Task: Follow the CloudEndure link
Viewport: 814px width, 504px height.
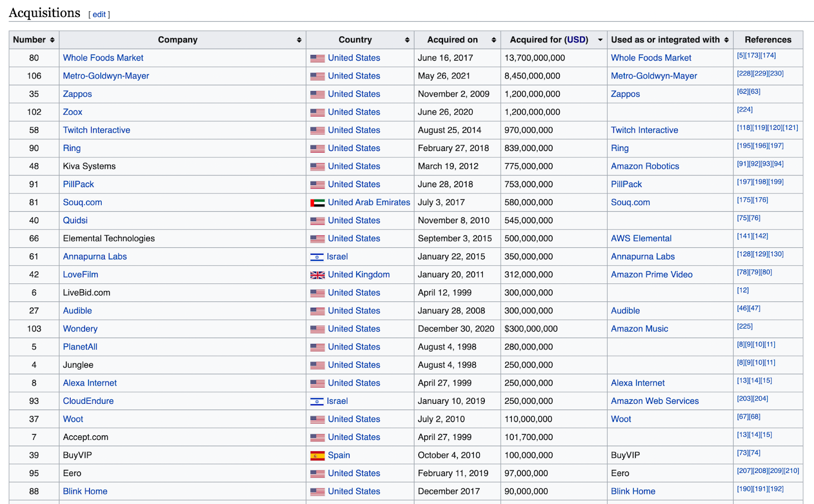Action: pyautogui.click(x=89, y=401)
